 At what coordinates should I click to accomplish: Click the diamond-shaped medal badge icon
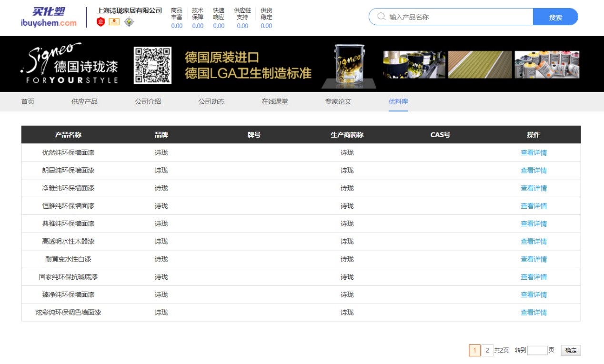click(129, 22)
